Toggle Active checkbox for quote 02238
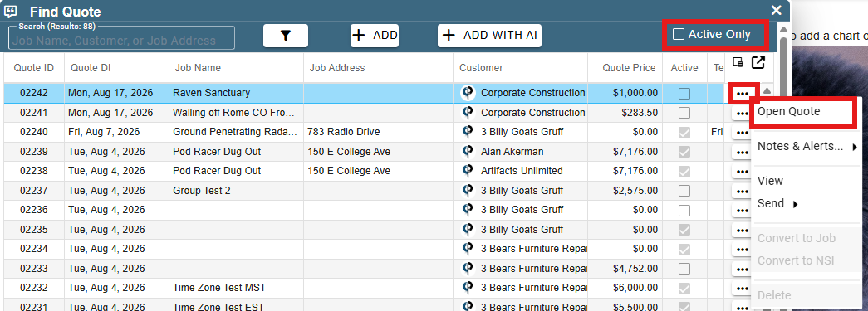868x311 pixels. tap(684, 171)
